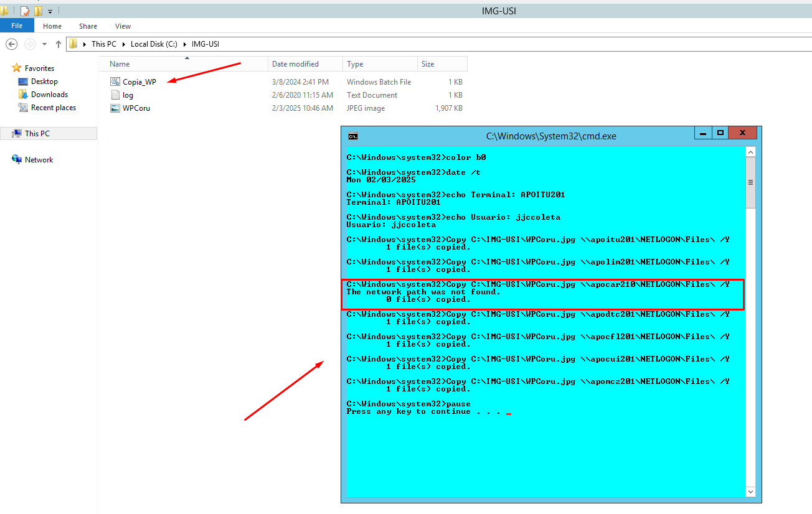This screenshot has height=514, width=812.
Task: Select the log text document
Action: pyautogui.click(x=128, y=95)
